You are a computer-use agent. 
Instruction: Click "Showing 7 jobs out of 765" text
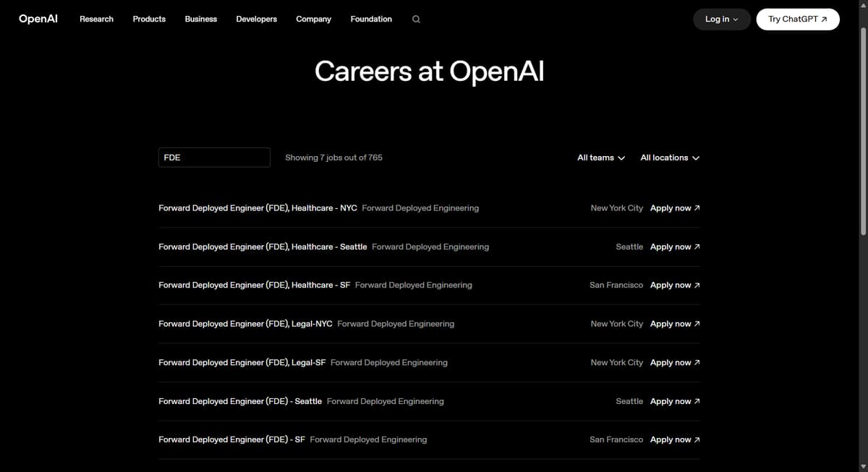[x=333, y=158]
